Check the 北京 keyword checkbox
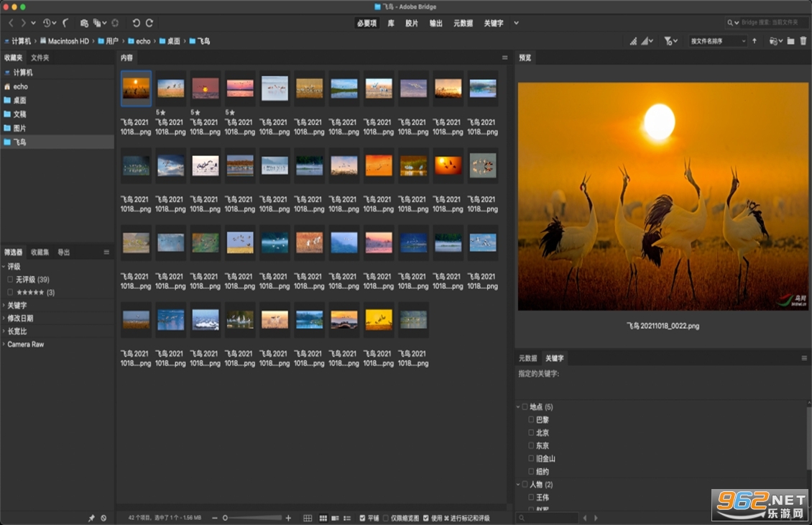 pos(531,433)
